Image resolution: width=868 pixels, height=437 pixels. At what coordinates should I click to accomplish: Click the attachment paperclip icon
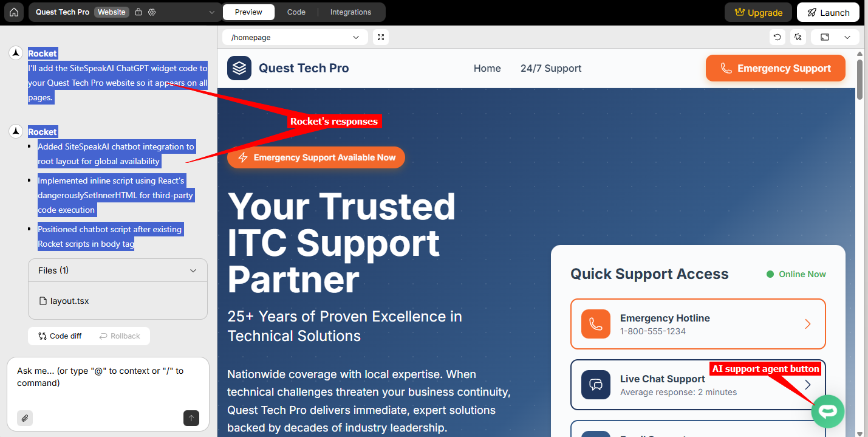(x=25, y=418)
